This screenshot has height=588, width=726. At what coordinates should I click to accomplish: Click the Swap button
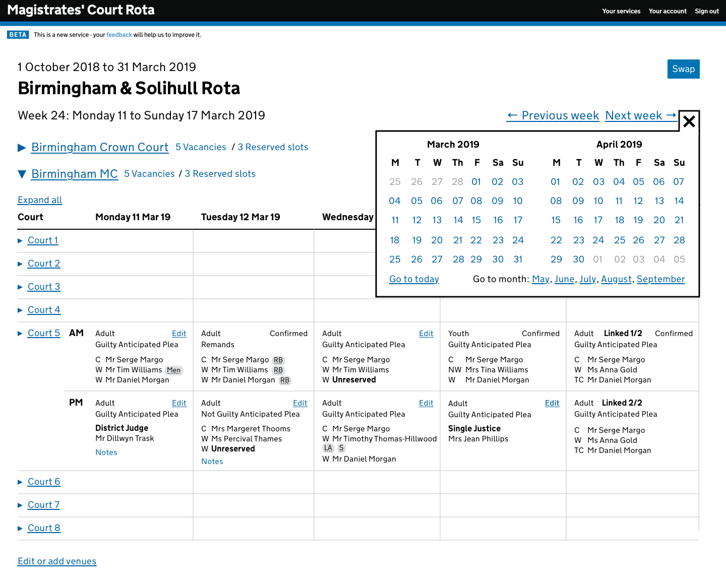[x=683, y=69]
